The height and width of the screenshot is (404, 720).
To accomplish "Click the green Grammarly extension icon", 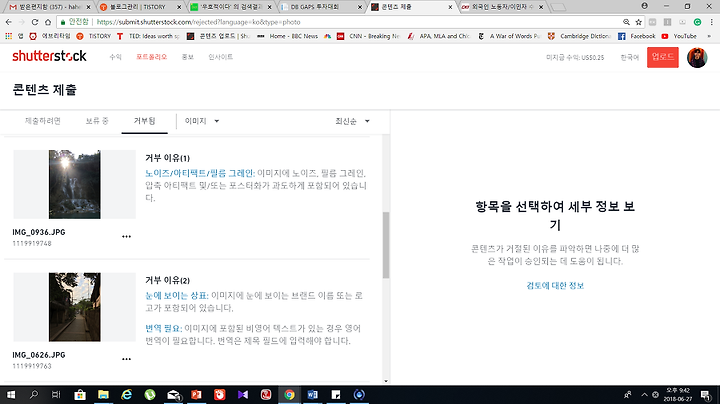I will tap(698, 22).
